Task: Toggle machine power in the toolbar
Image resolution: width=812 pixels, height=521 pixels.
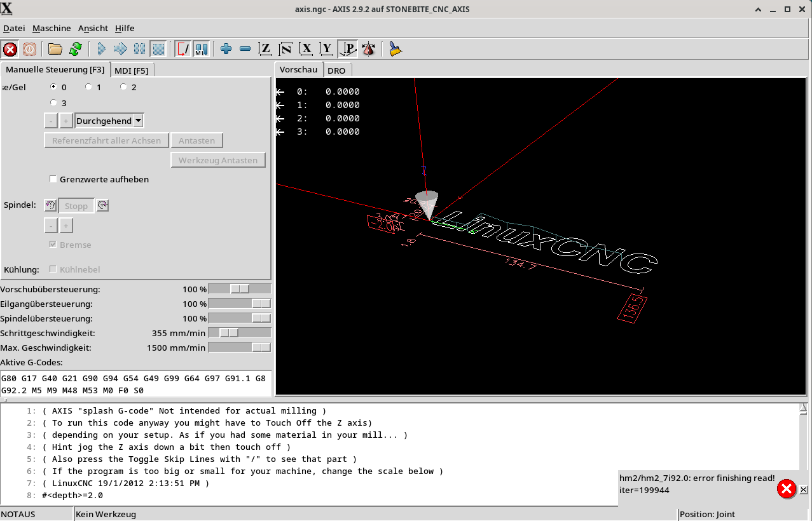Action: click(x=29, y=49)
